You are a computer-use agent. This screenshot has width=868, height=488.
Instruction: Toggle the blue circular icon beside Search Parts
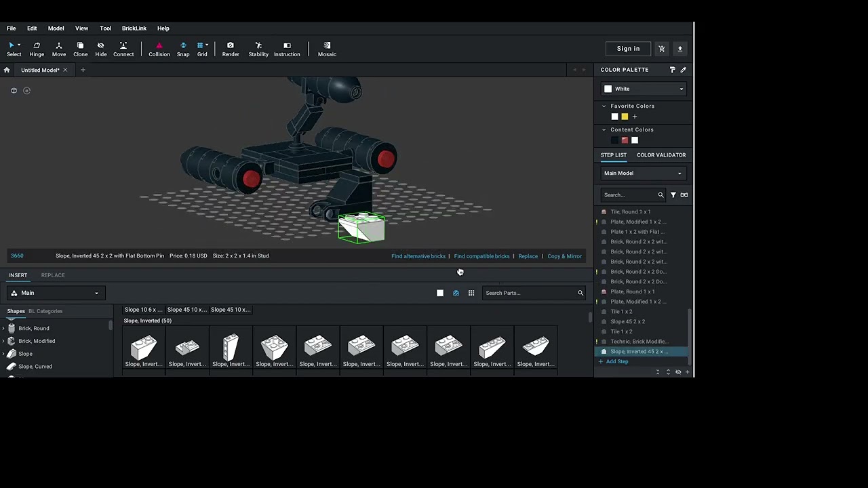[x=456, y=293]
